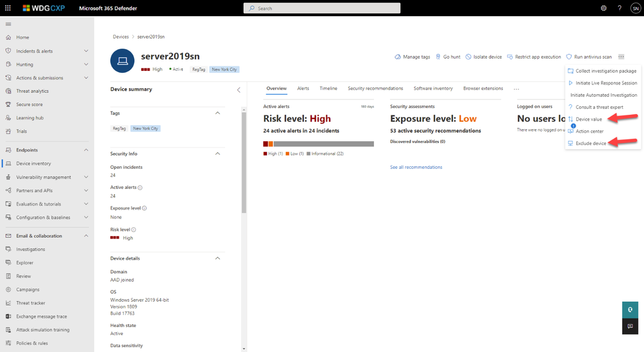Open Software inventory tab
This screenshot has height=352, width=644.
(433, 88)
